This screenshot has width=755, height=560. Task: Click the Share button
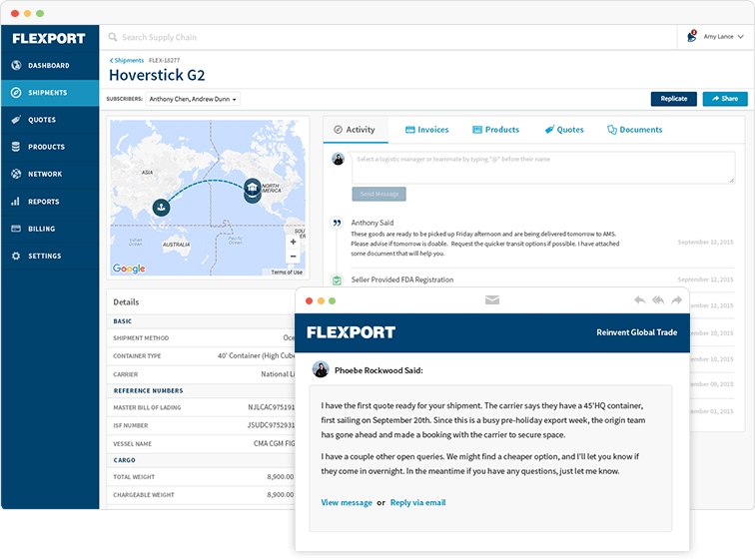tap(725, 99)
